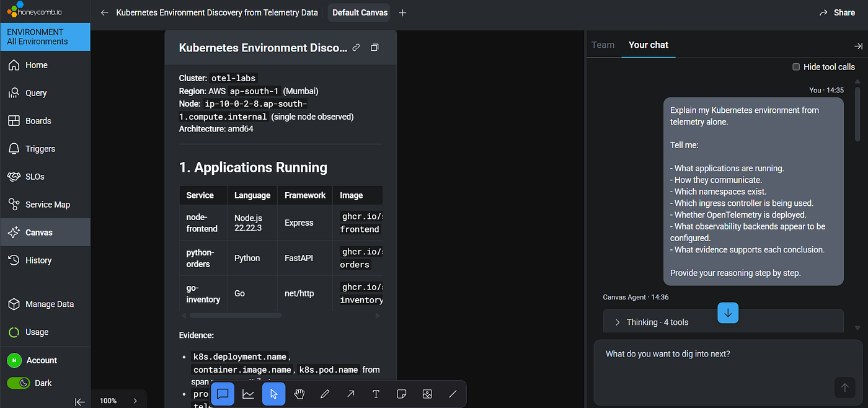The image size is (868, 408).
Task: Check the Hide tool calls checkbox
Action: coord(796,67)
